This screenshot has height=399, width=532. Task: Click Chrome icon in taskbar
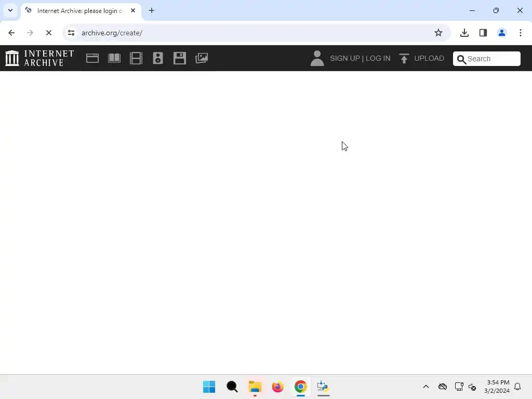coord(301,387)
